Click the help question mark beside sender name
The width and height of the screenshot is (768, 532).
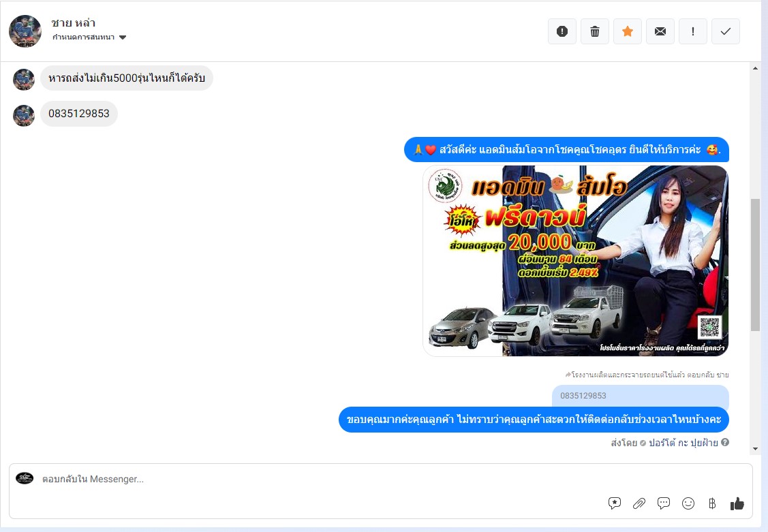tap(725, 442)
